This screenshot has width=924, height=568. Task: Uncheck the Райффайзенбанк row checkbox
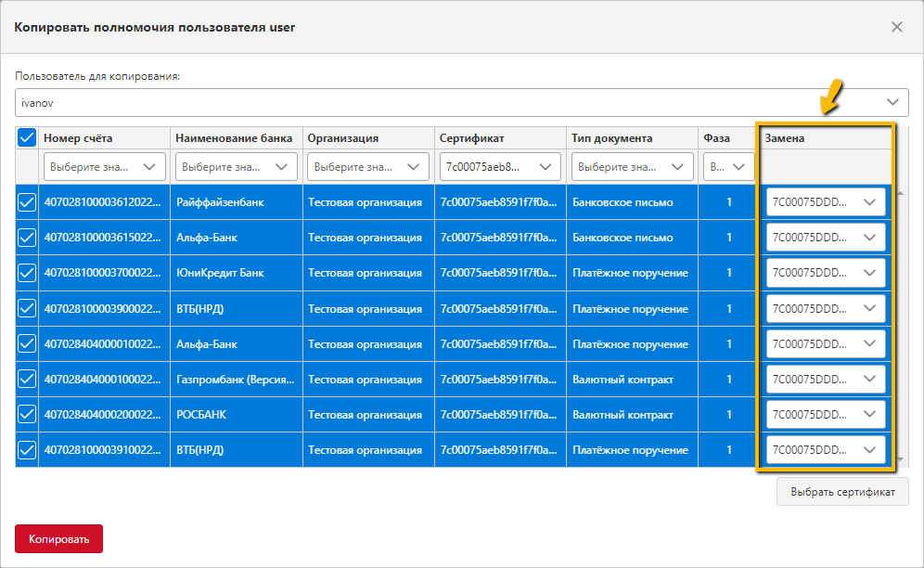coord(27,202)
